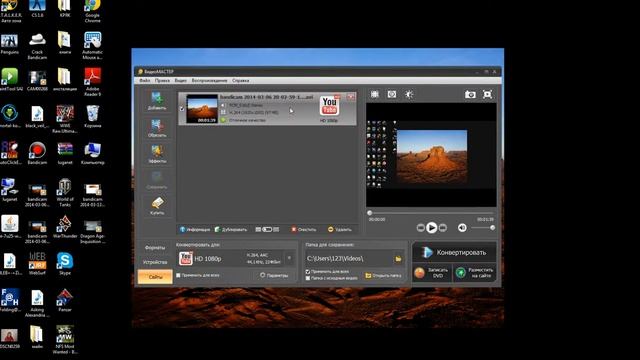Screen dimensions: 640x360
Task: Click the Конвертировать button
Action: [x=454, y=252]
